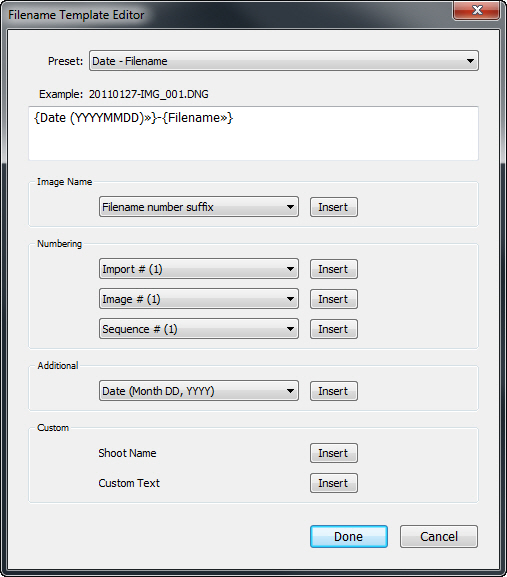
Task: Insert the Custom Text token
Action: 333,483
